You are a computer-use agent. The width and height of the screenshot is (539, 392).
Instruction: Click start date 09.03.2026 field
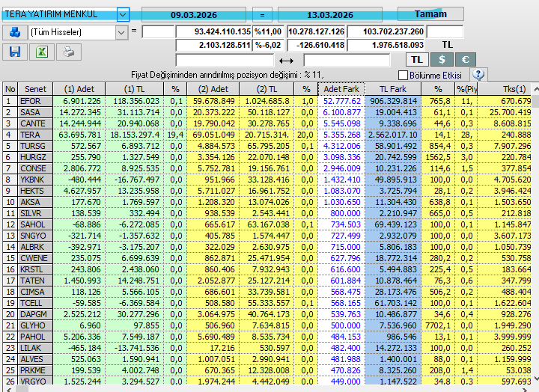click(x=194, y=15)
